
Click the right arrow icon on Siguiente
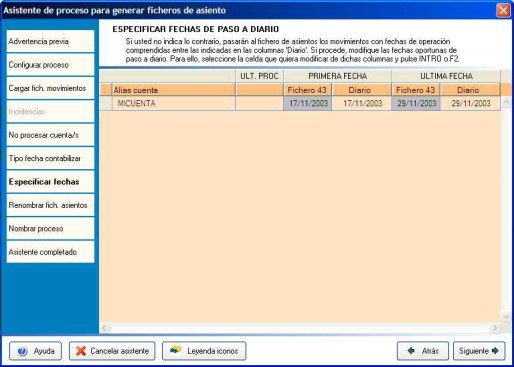[495, 351]
